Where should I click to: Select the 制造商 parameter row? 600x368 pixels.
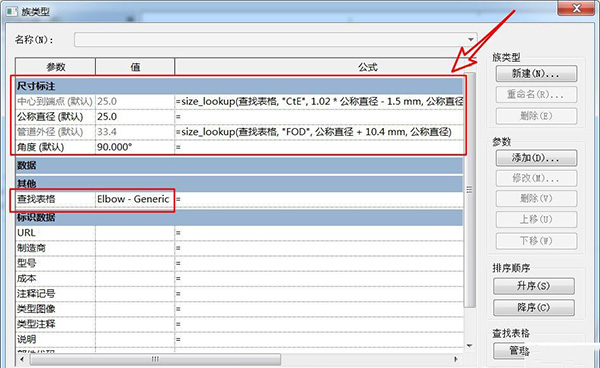[x=239, y=248]
